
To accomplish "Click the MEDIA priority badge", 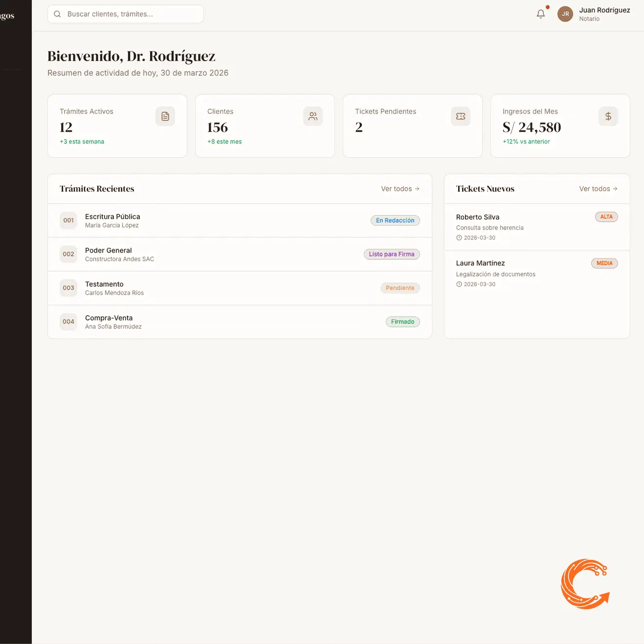I will (604, 263).
